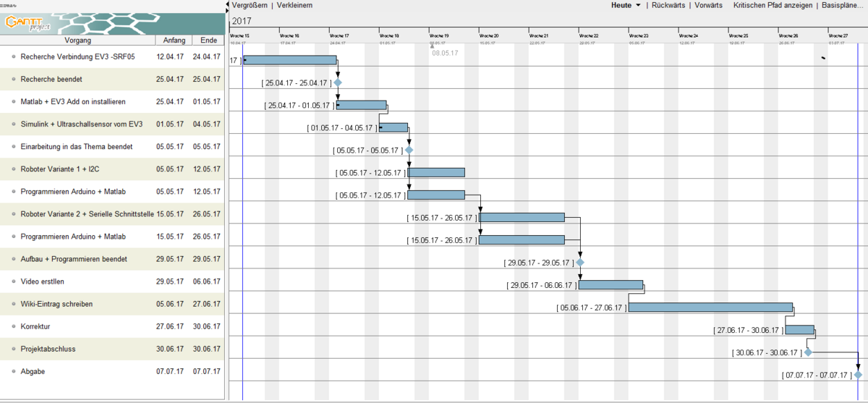The image size is (868, 403).
Task: Open the Basispläne dialog
Action: pyautogui.click(x=844, y=5)
